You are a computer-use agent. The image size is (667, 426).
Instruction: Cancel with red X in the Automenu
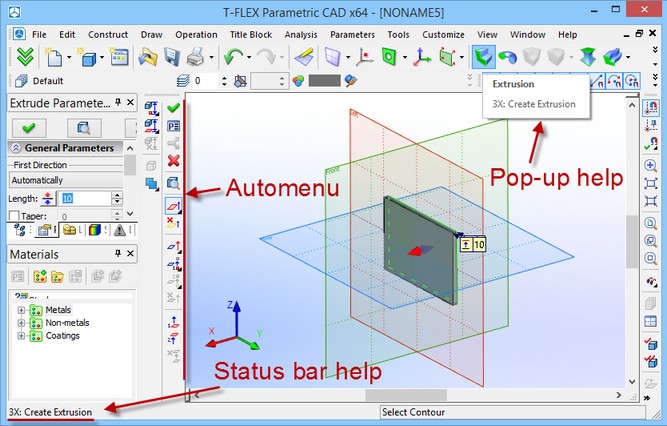coord(173,160)
